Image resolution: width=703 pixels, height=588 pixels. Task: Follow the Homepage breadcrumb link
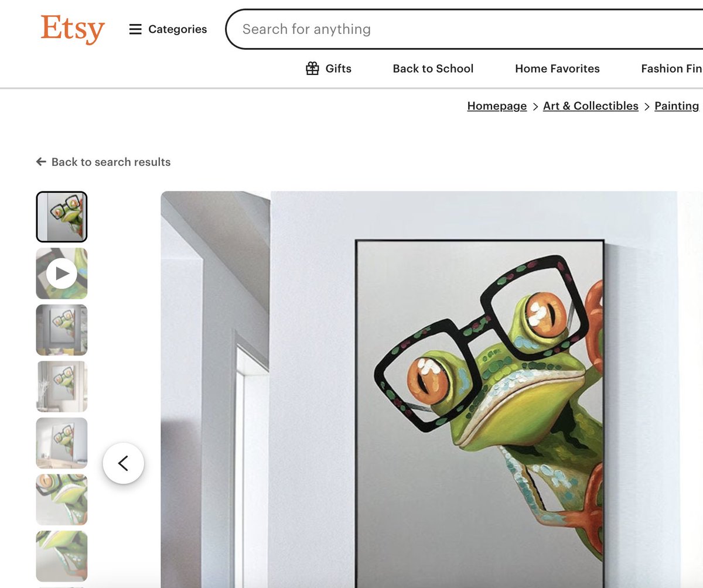(x=497, y=106)
